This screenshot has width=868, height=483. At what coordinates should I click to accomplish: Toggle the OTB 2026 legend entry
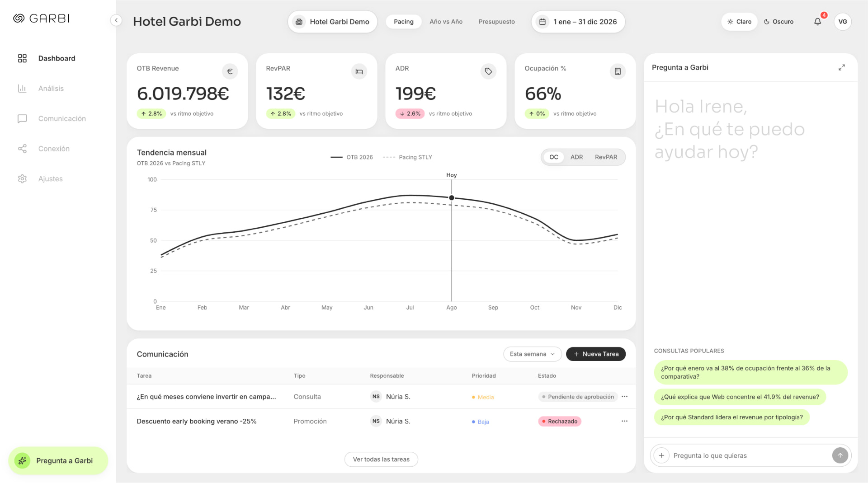point(352,157)
